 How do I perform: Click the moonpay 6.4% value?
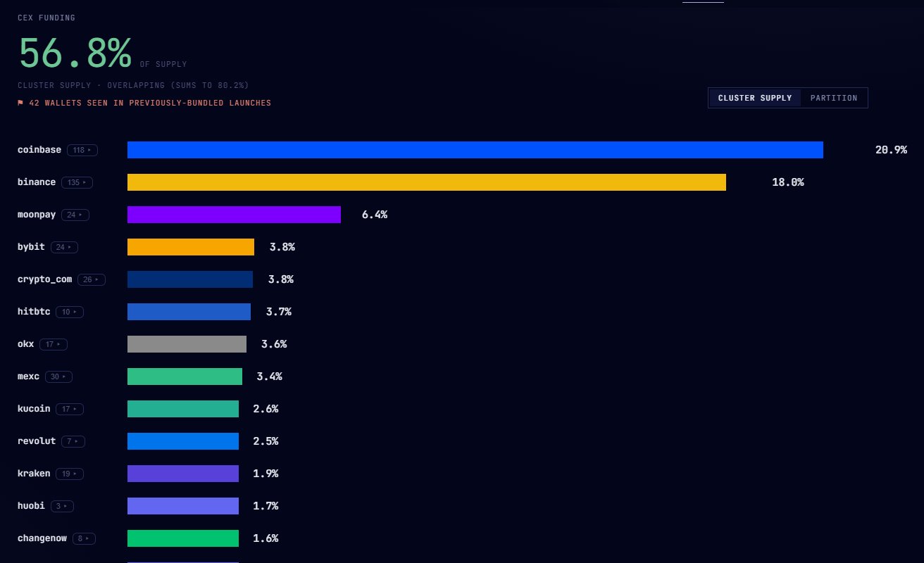375,215
